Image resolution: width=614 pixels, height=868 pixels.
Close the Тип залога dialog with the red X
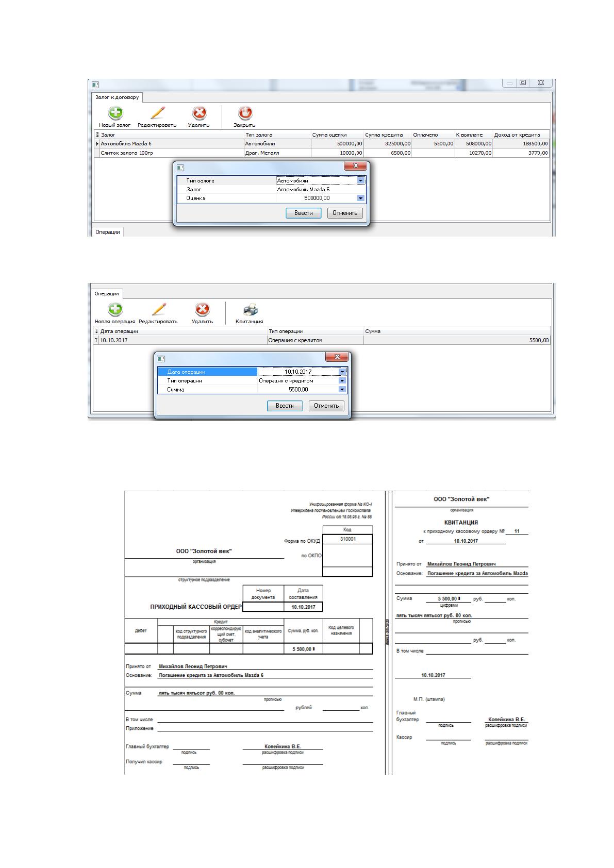coord(355,166)
